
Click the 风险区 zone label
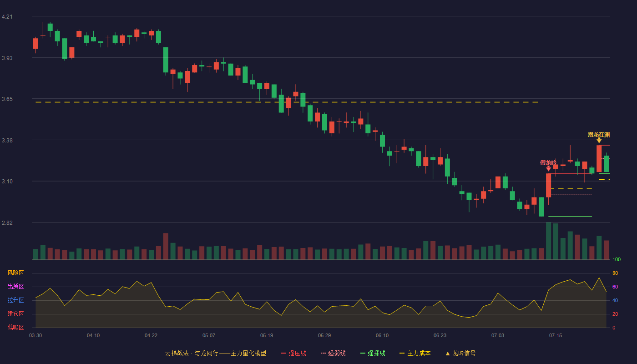coord(16,273)
